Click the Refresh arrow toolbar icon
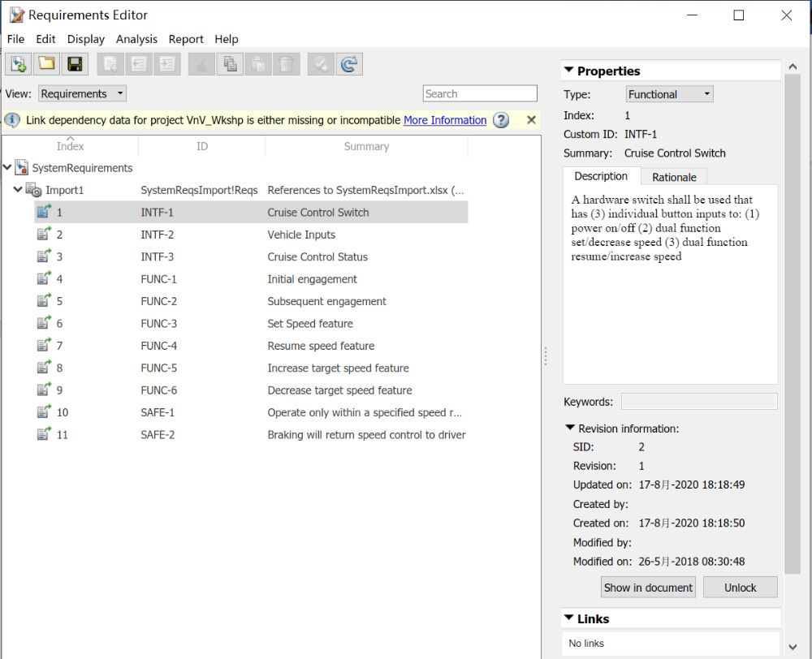 point(349,64)
